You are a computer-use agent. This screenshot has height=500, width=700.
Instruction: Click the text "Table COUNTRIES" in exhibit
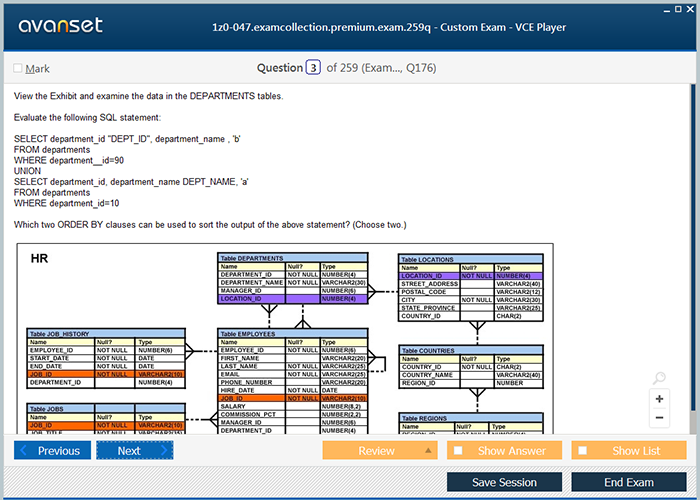[428, 351]
